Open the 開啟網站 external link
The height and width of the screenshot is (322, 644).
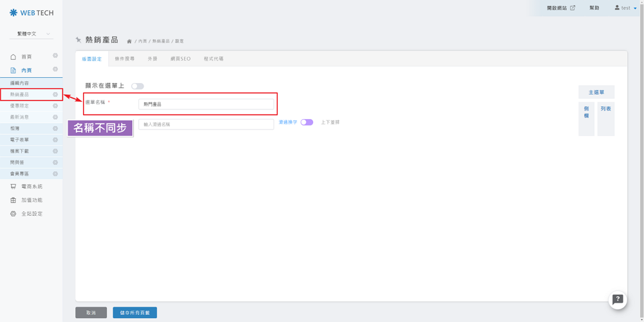[x=560, y=8]
